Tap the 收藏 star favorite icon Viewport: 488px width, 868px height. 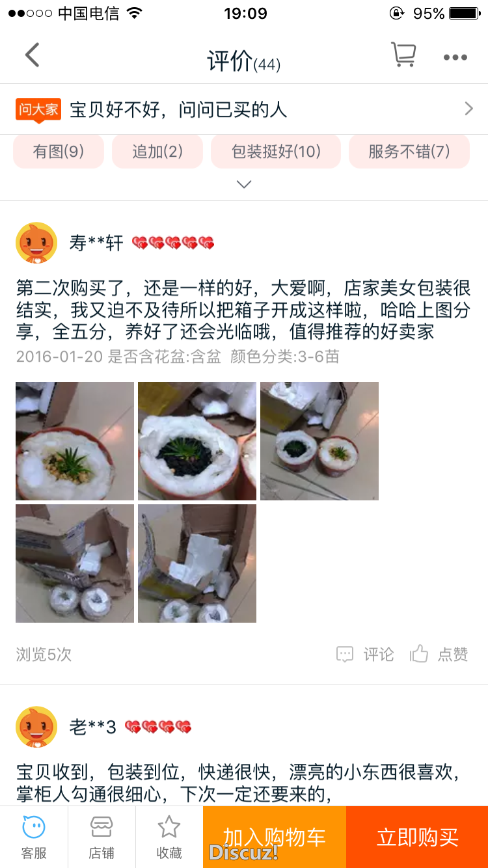pos(169,827)
